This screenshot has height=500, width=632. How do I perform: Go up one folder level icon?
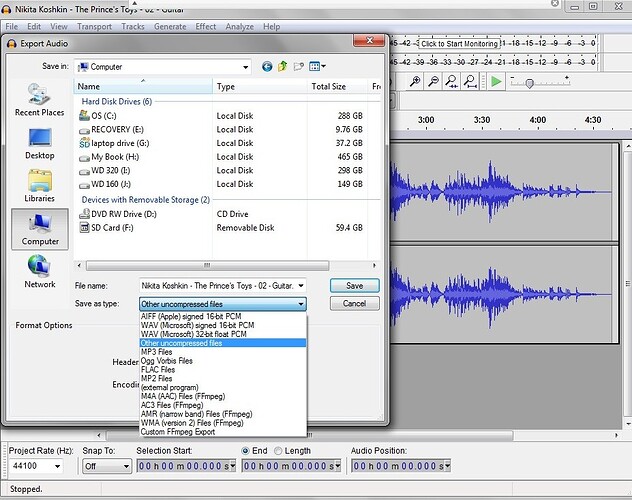point(283,66)
